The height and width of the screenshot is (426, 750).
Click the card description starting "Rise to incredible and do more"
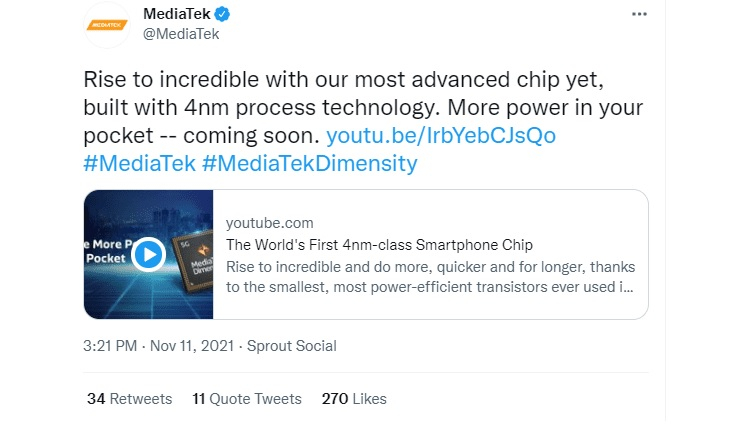coord(430,278)
